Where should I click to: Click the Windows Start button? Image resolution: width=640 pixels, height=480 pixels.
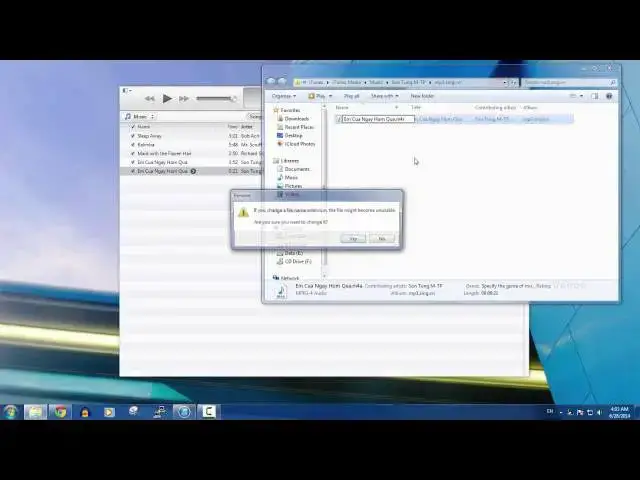(11, 411)
